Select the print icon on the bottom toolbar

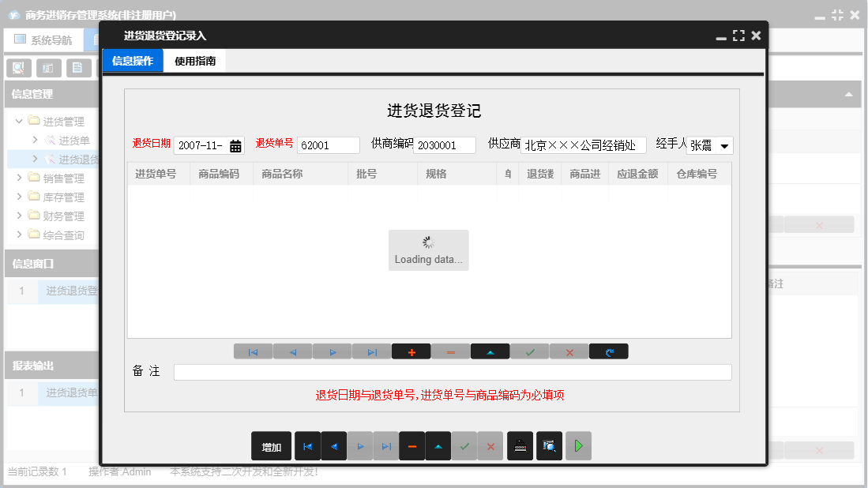coord(519,446)
